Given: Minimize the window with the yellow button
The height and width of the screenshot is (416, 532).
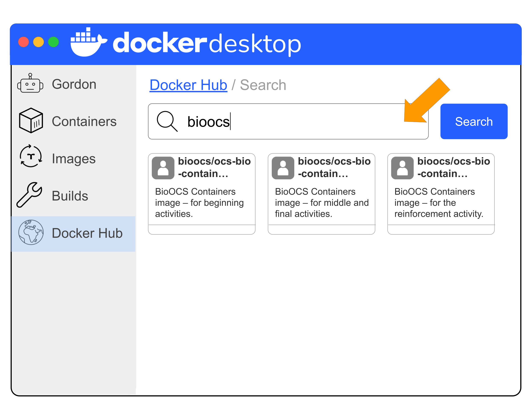Looking at the screenshot, I should pos(39,42).
